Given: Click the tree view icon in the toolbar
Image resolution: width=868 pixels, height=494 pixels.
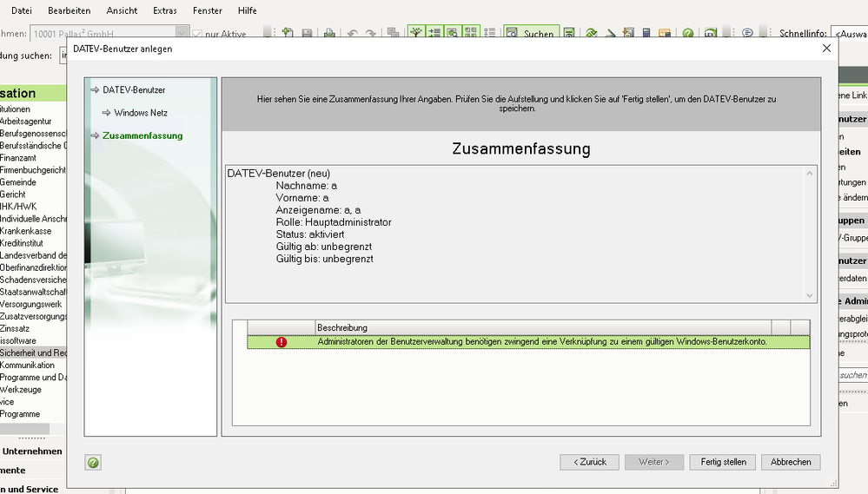Looking at the screenshot, I should [415, 34].
